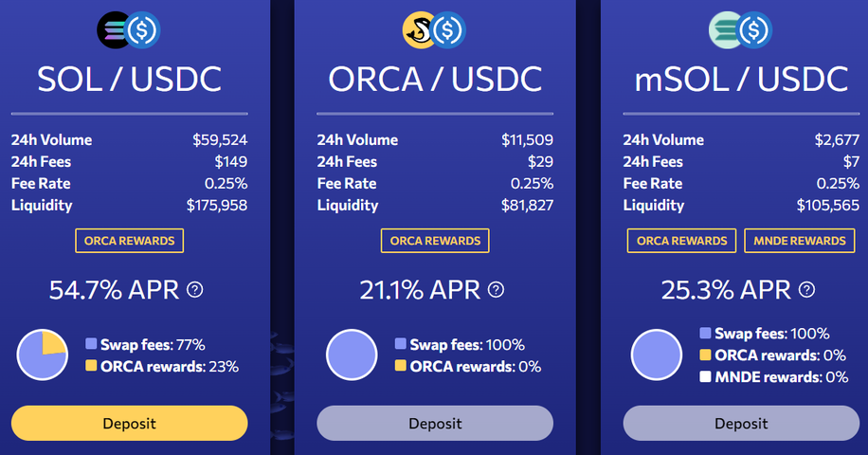Click USDC icon in SOL/USDC card
This screenshot has height=455, width=868.
point(142,30)
